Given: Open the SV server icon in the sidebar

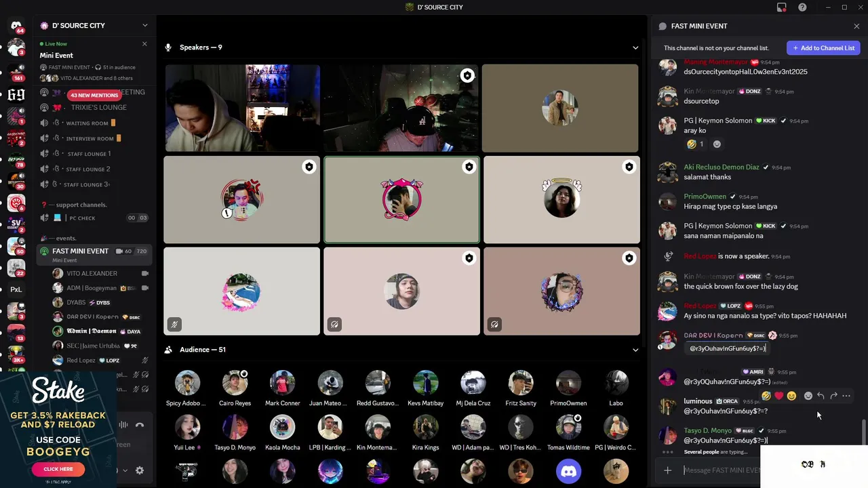Looking at the screenshot, I should pyautogui.click(x=16, y=224).
